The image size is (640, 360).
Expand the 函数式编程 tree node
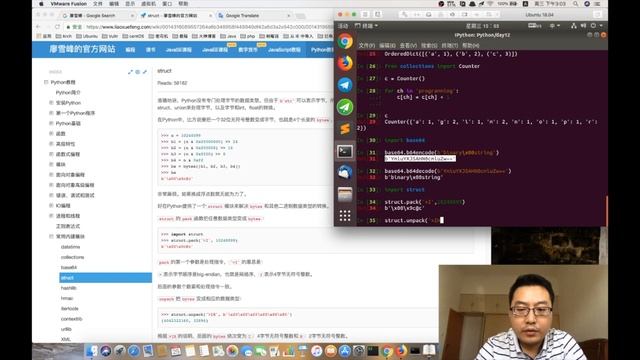pos(51,154)
